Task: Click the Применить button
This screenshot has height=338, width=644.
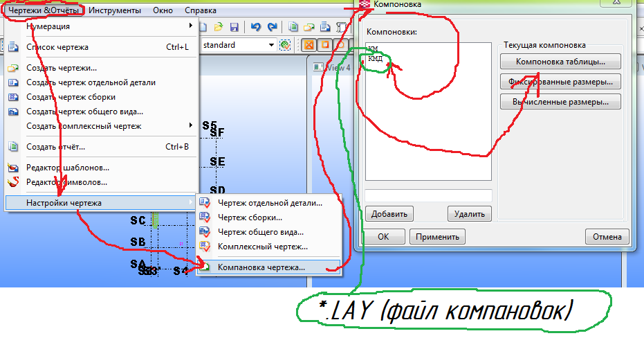Action: [437, 237]
